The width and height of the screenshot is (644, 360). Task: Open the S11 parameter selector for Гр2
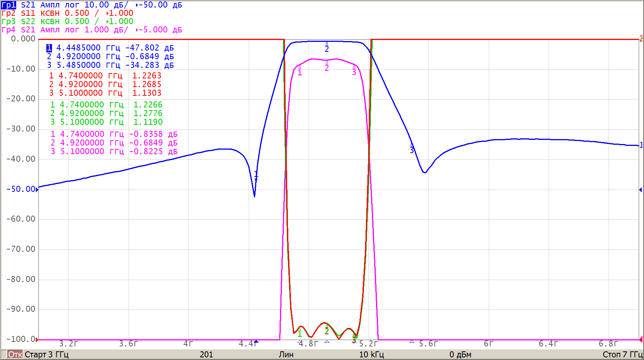coord(28,13)
